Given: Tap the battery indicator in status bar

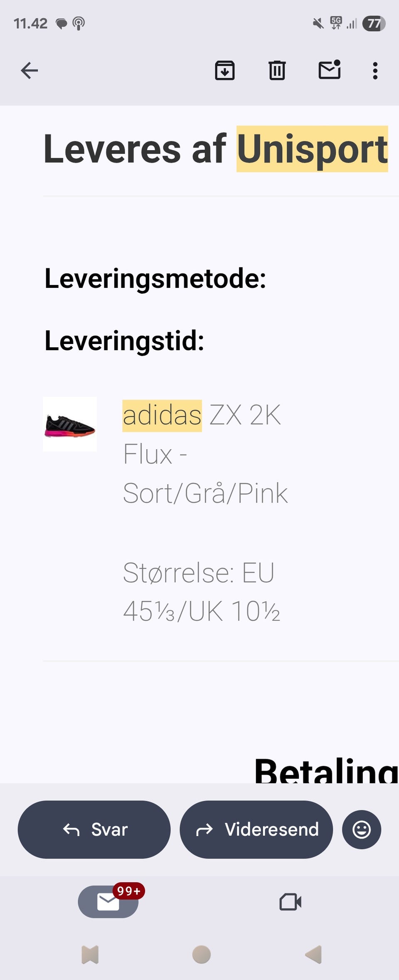Looking at the screenshot, I should tap(374, 23).
